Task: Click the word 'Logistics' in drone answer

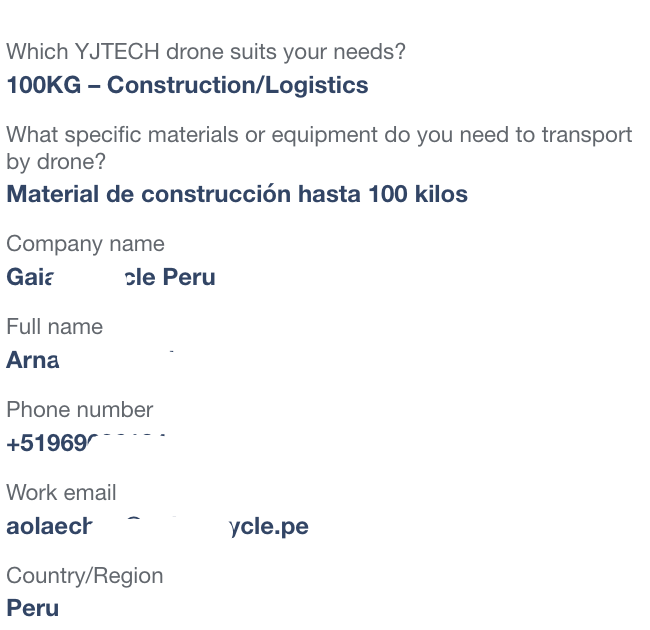Action: pyautogui.click(x=316, y=85)
